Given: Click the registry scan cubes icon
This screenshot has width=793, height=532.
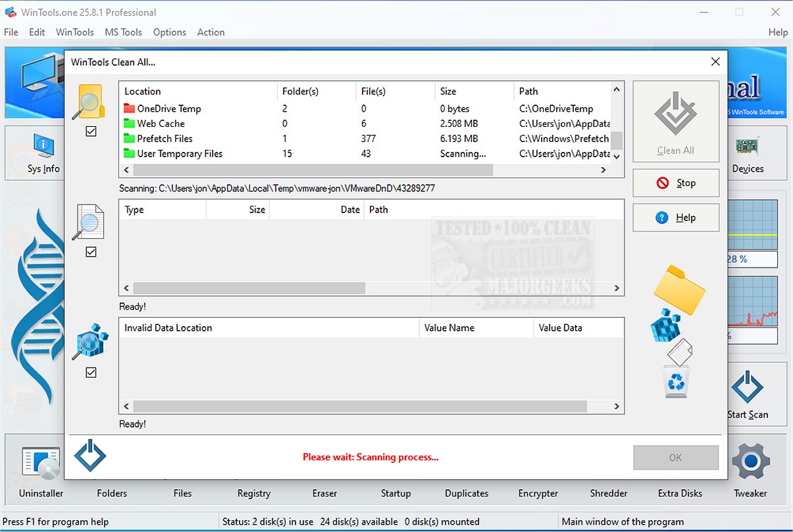Looking at the screenshot, I should (x=90, y=341).
